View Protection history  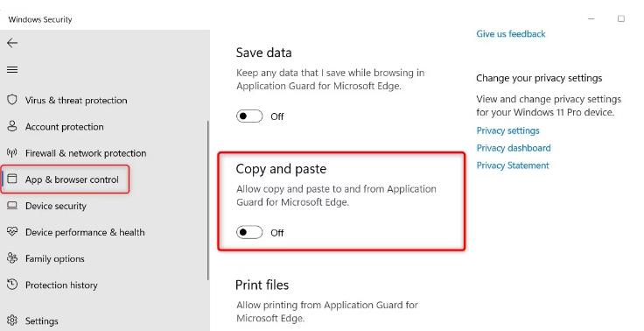pos(61,285)
